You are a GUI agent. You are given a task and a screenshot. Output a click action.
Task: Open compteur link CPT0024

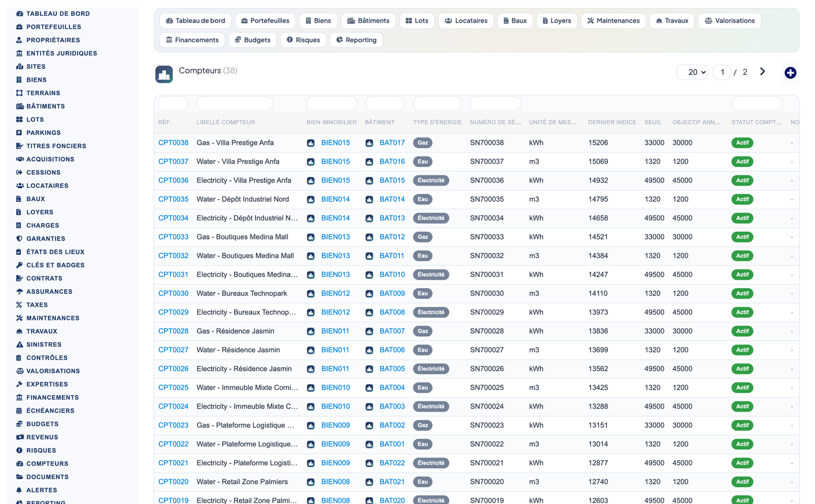coord(173,406)
